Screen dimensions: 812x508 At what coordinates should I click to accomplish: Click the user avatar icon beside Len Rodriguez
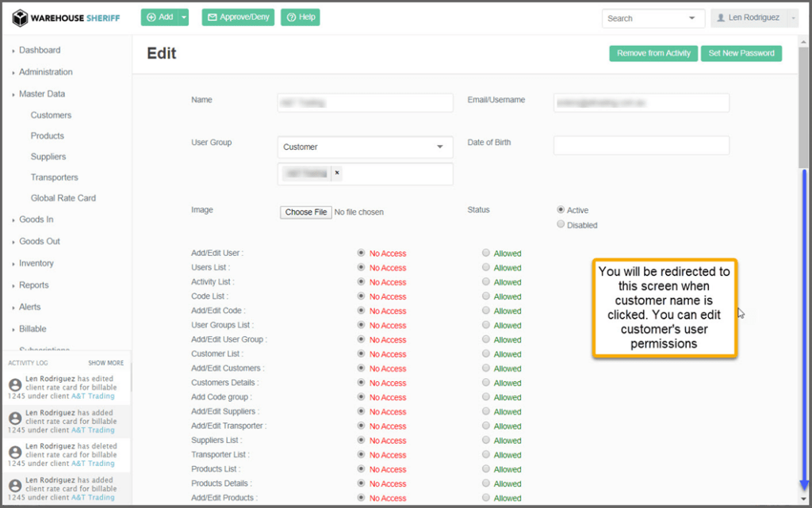(721, 17)
